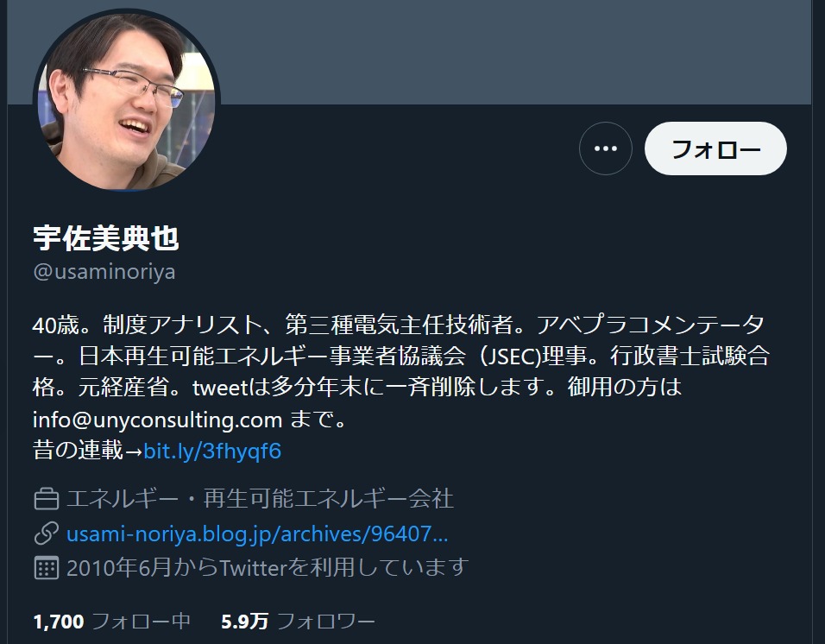View the 1,700 フォロー中 following list
Screen dimensions: 825x644
[111, 622]
